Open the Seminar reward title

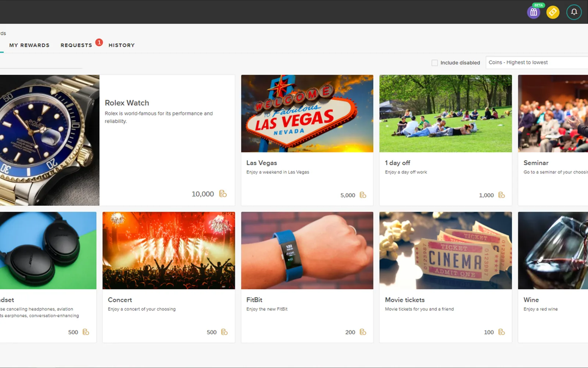pos(536,163)
